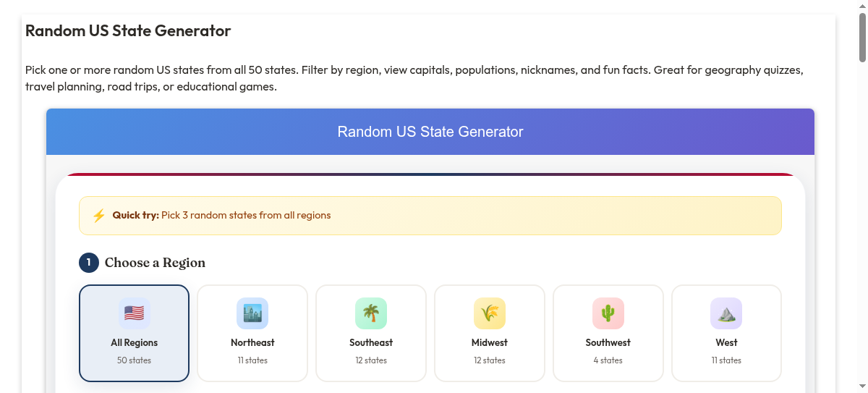This screenshot has width=868, height=393.
Task: Click the Southeast palm tree icon
Action: click(371, 313)
